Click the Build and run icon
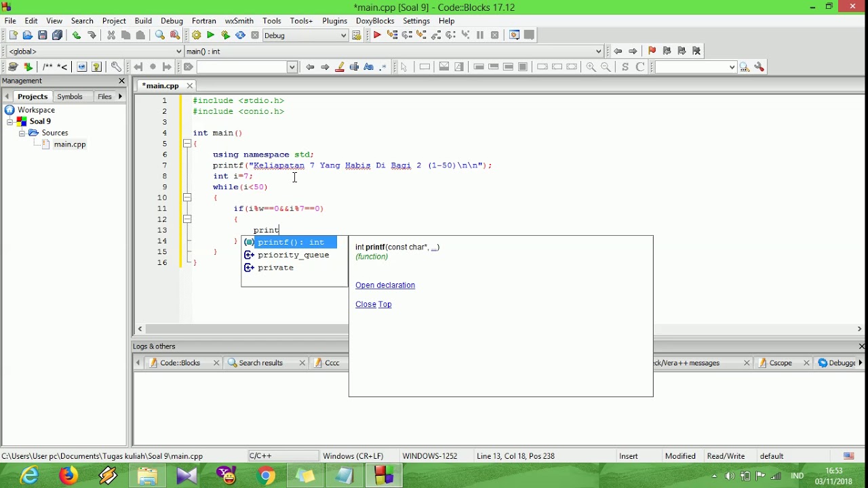Viewport: 868px width, 488px height. point(226,35)
